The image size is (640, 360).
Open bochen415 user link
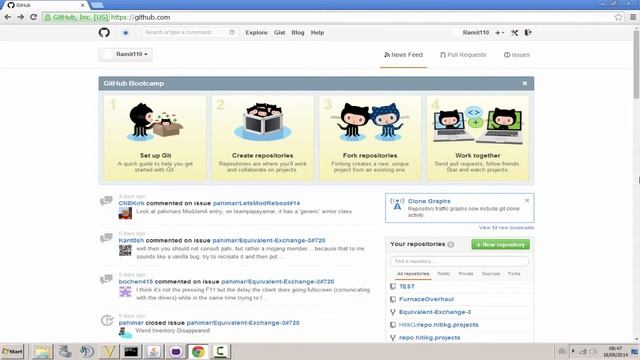[136, 282]
